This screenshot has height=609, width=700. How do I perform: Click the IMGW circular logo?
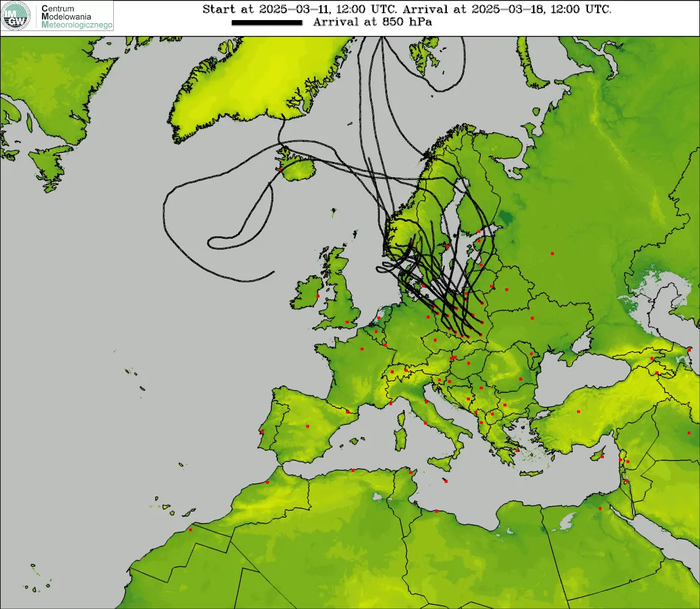[16, 16]
